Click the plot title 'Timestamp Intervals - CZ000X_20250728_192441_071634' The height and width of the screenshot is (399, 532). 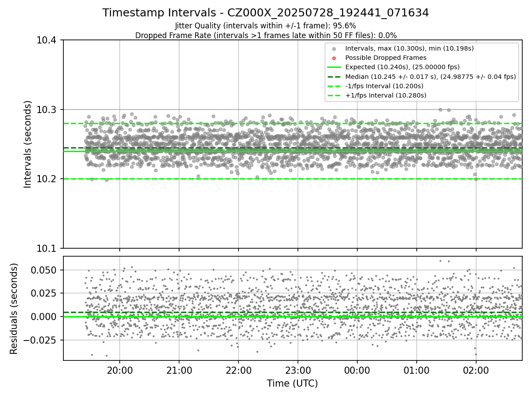tap(266, 13)
